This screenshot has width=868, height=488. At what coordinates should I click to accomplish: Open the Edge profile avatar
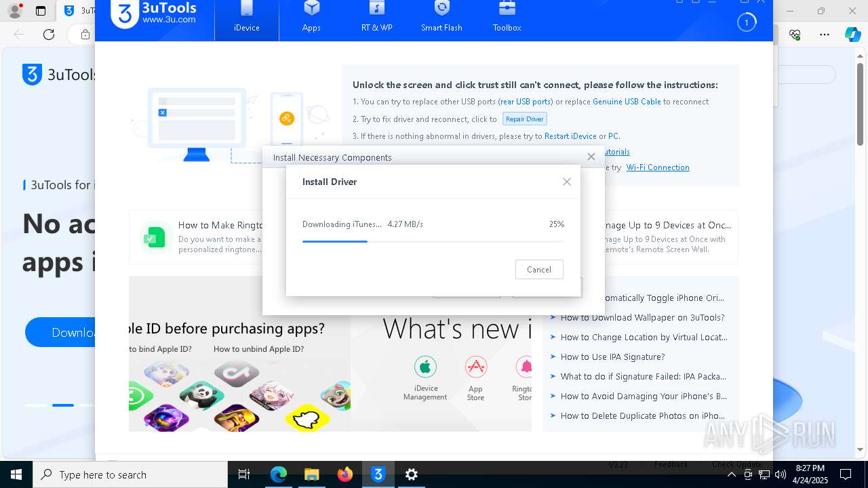click(14, 11)
